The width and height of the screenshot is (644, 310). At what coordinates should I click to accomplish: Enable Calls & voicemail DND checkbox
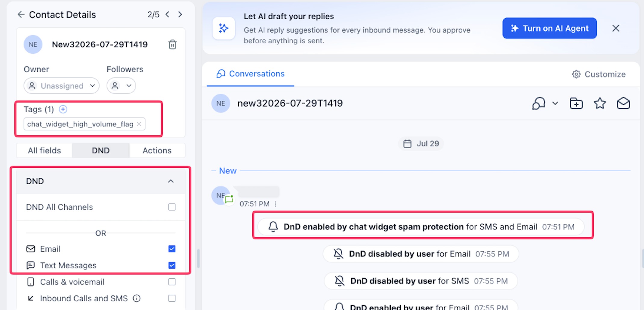[172, 282]
